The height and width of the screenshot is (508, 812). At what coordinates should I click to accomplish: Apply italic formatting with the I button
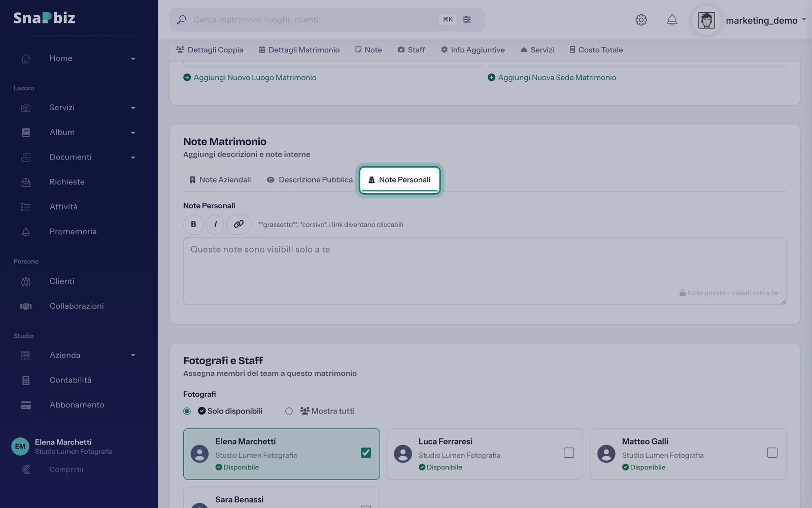click(x=215, y=224)
